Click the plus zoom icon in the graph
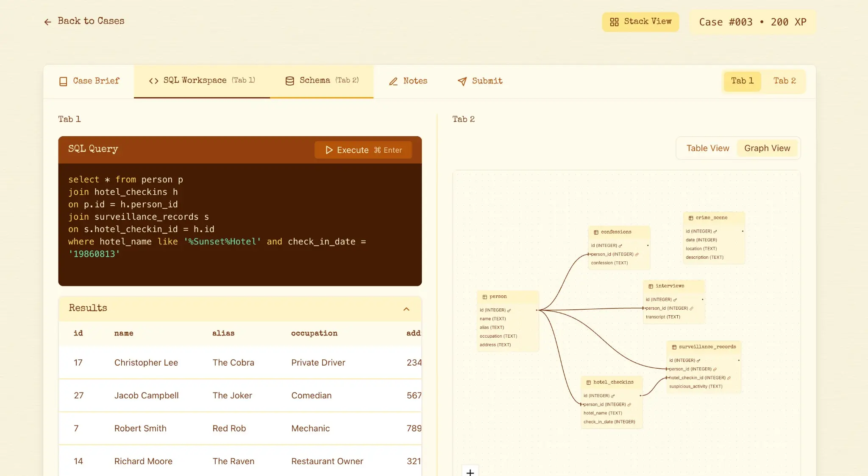 [470, 472]
